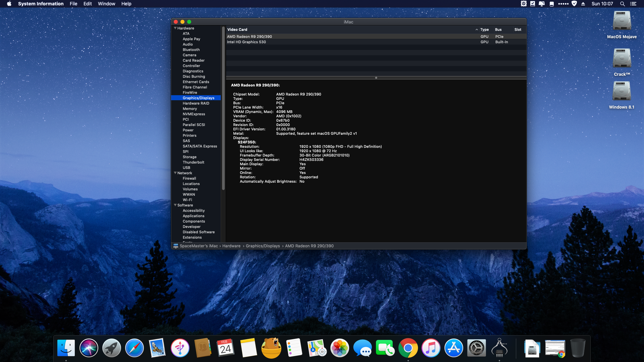This screenshot has width=644, height=362.
Task: Click the Type column header
Action: [x=484, y=29]
